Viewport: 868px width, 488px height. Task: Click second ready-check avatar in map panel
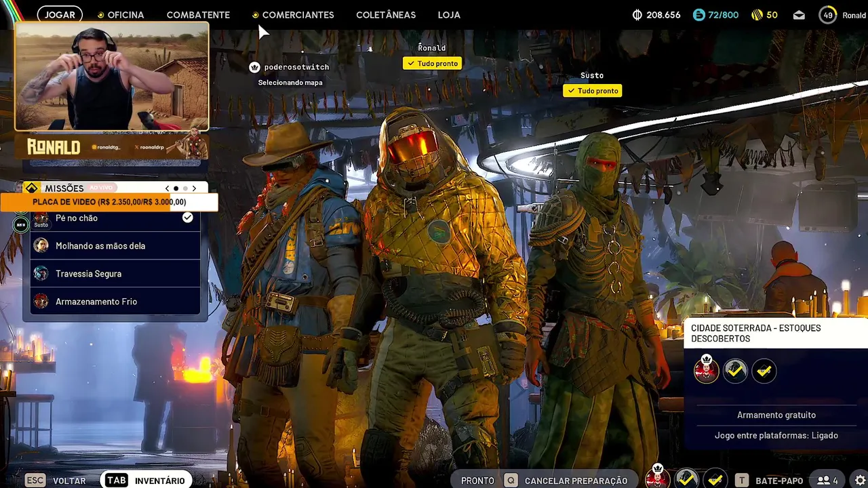[735, 370]
